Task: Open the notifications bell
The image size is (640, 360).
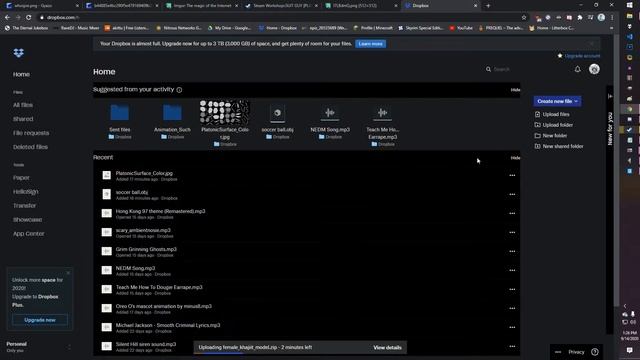Action: click(x=577, y=69)
